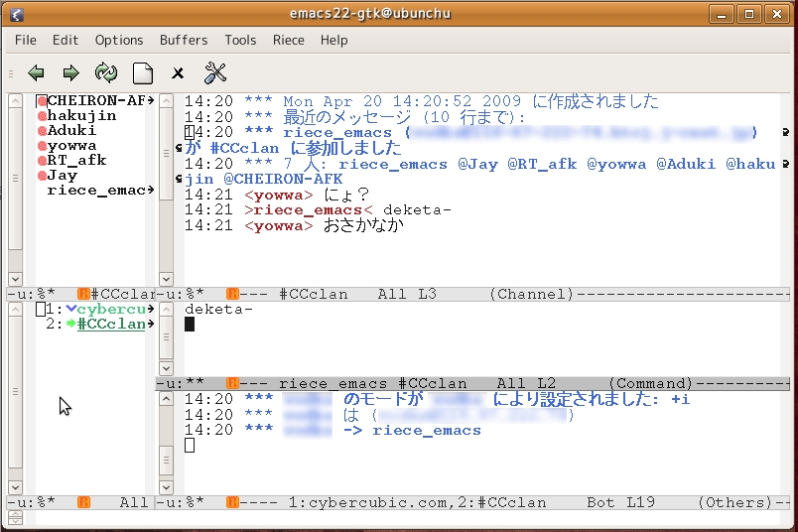
Task: Click the up arrow of others buffer scrollbar
Action: tap(166, 399)
